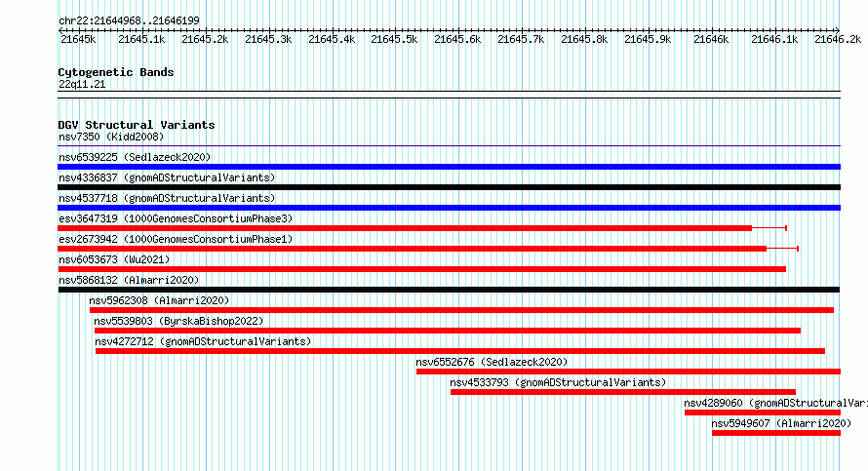
Task: Open nsv4533793 (gnomADStructuralVariants) label
Action: (x=558, y=382)
